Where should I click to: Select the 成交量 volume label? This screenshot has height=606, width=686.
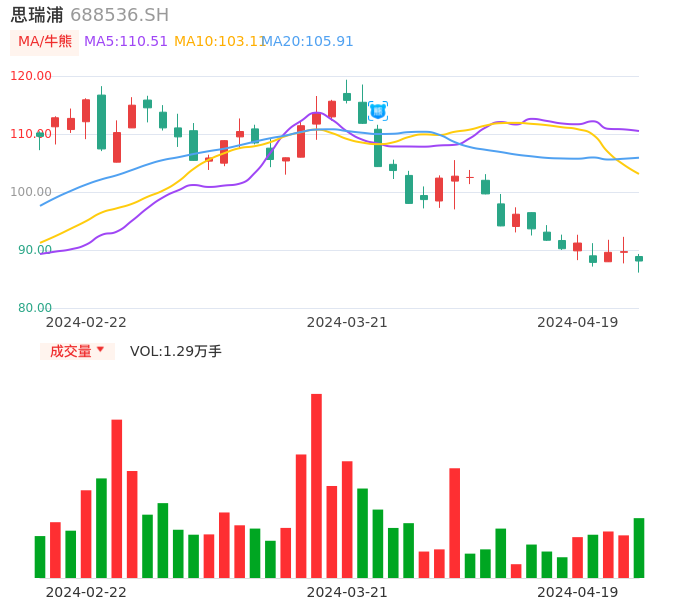(70, 351)
